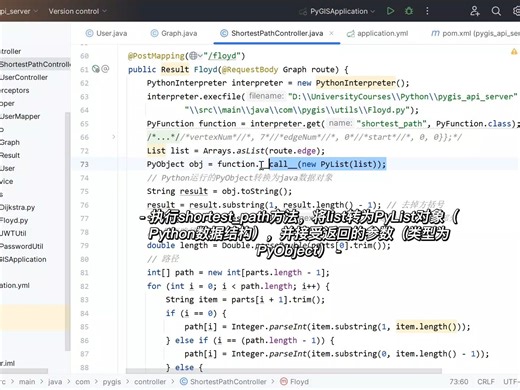The width and height of the screenshot is (520, 390).
Task: Open the More Actions vertical dots menu
Action: tap(427, 11)
